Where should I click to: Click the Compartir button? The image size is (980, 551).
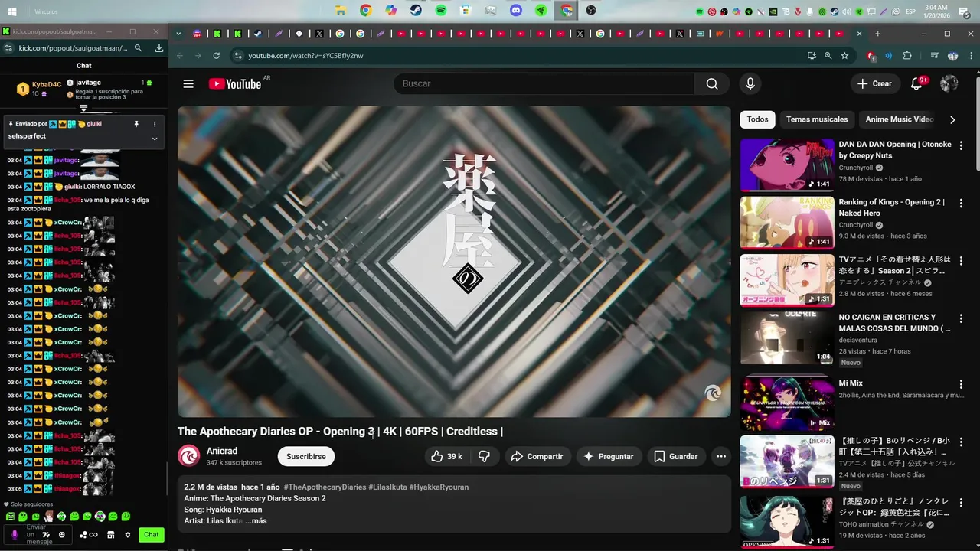point(537,456)
